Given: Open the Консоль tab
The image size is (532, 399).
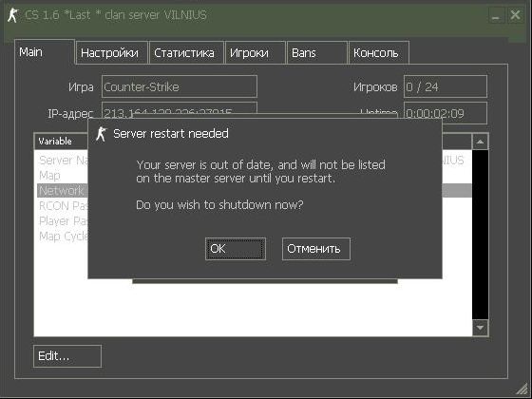Looking at the screenshot, I should [x=379, y=53].
